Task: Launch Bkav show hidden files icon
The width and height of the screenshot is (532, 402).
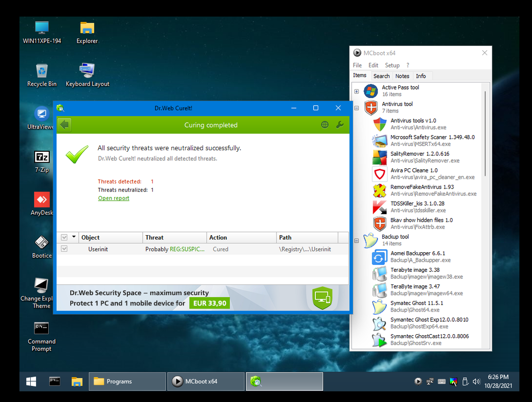Action: pyautogui.click(x=380, y=224)
